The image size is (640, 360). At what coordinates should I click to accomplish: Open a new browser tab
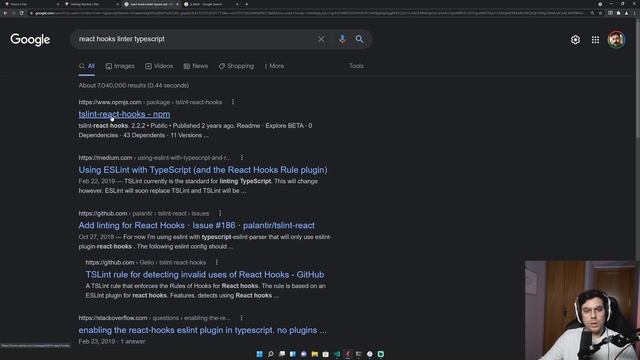247,4
